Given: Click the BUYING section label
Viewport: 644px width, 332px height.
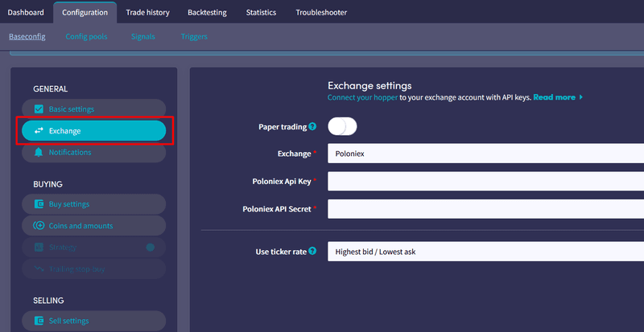Looking at the screenshot, I should (x=47, y=184).
